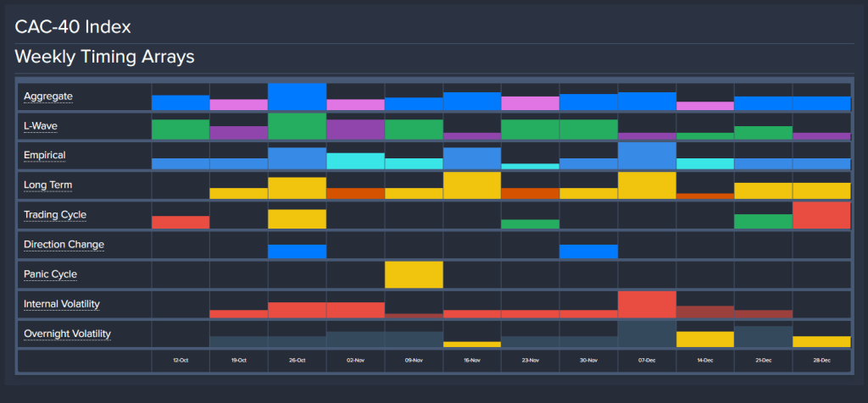This screenshot has width=868, height=403.
Task: Open the Empirical row label
Action: point(44,155)
